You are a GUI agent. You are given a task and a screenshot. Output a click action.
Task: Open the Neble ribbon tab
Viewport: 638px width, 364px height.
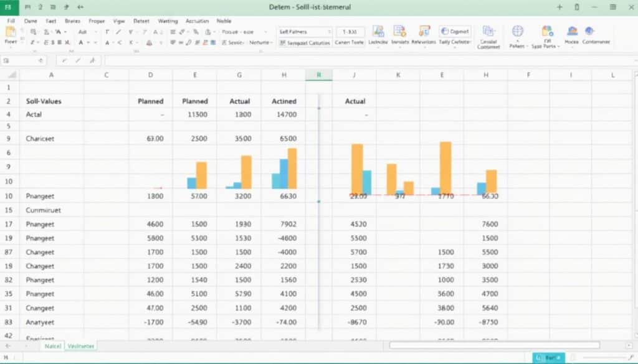coord(224,21)
